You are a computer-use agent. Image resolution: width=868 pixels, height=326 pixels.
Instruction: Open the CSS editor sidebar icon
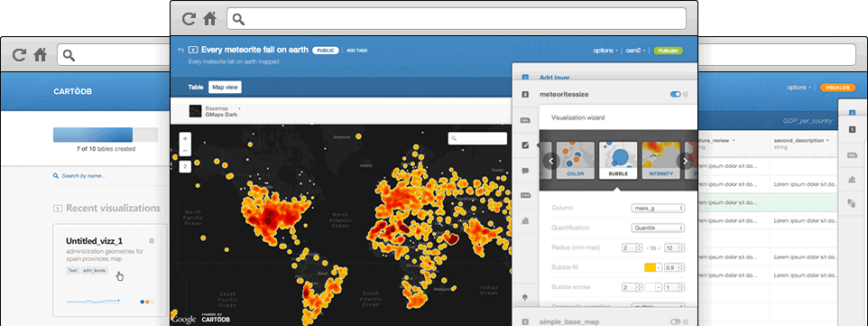525,195
